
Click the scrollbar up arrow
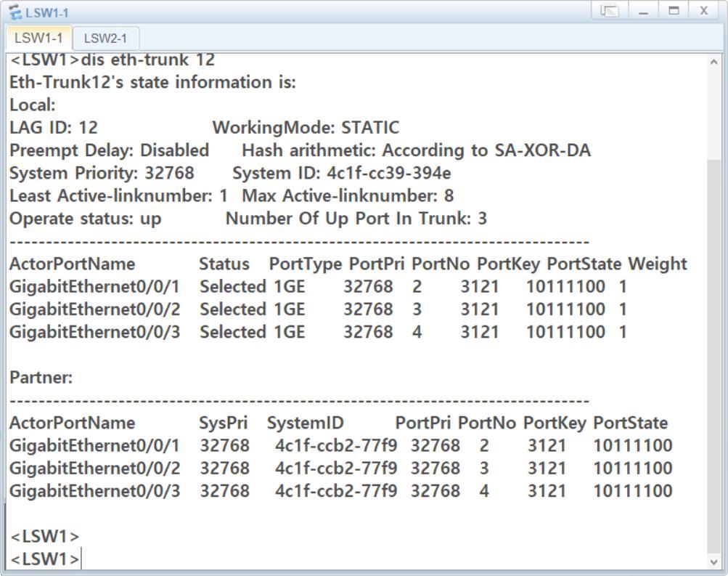click(x=714, y=62)
